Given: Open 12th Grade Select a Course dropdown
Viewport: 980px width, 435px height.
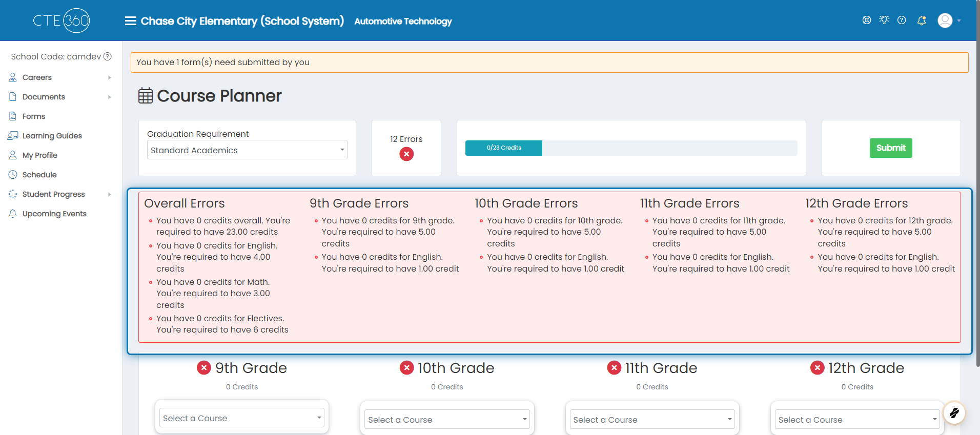Looking at the screenshot, I should click(857, 420).
